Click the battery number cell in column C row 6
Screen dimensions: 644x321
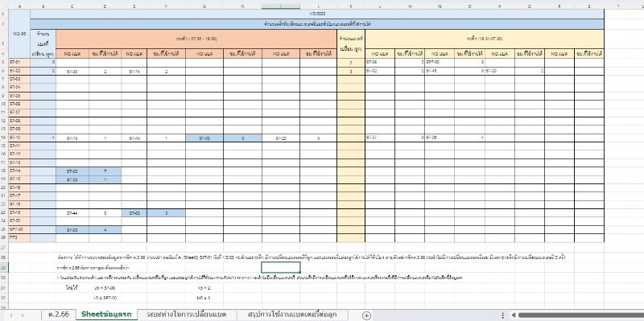pos(72,71)
